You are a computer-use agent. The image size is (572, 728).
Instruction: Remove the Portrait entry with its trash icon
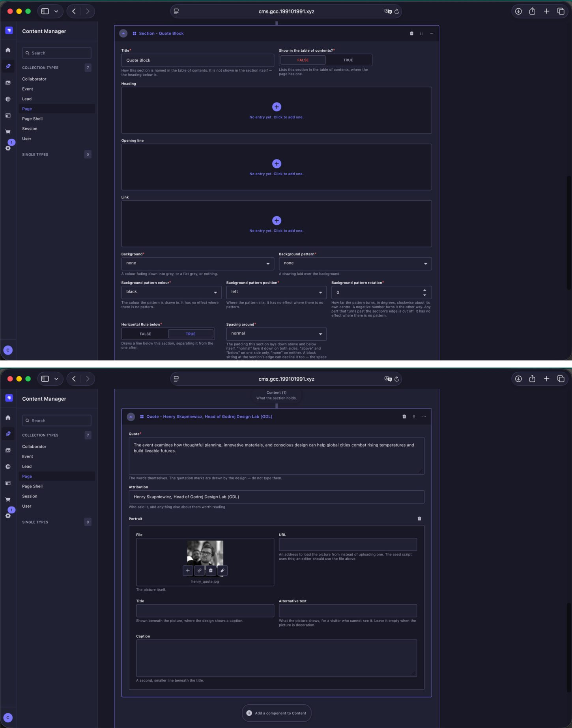pos(419,519)
